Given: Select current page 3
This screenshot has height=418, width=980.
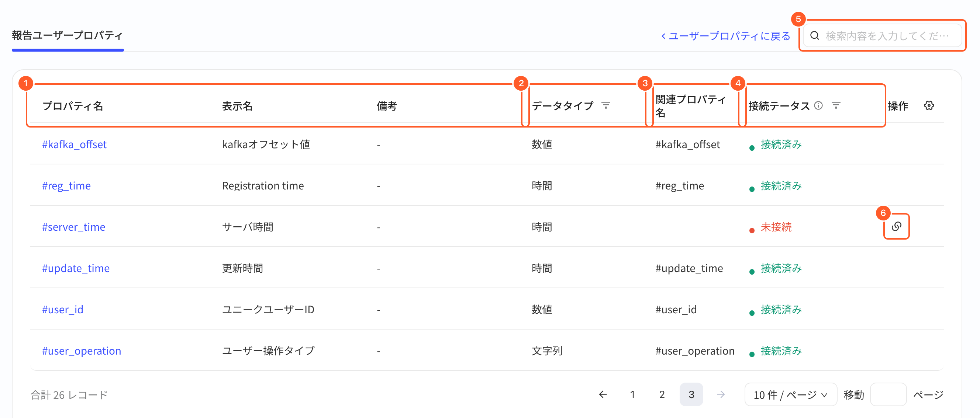Looking at the screenshot, I should (691, 394).
